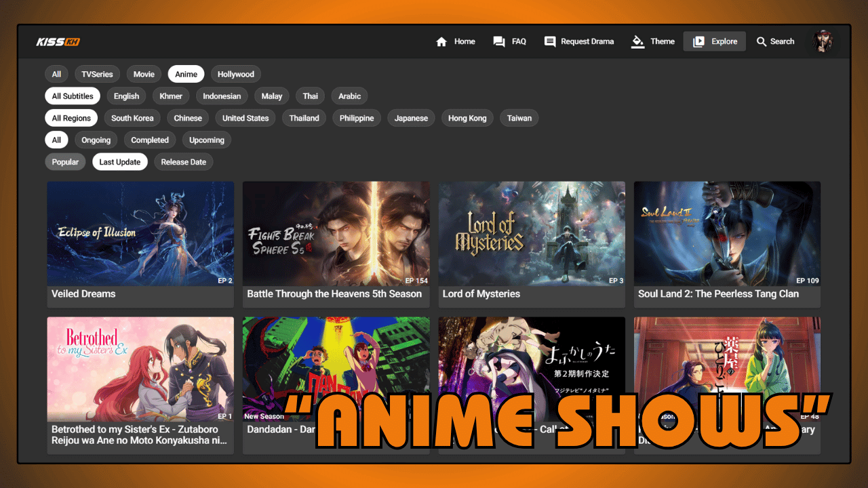Filter subtitles by English

tap(126, 96)
